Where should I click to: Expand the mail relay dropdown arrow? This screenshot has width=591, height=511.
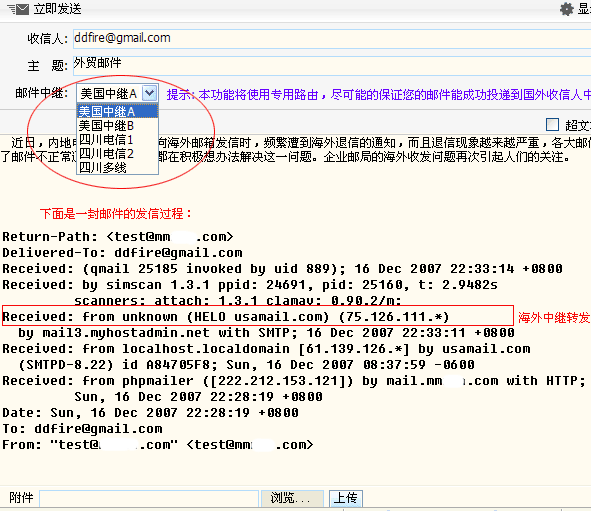[x=150, y=93]
